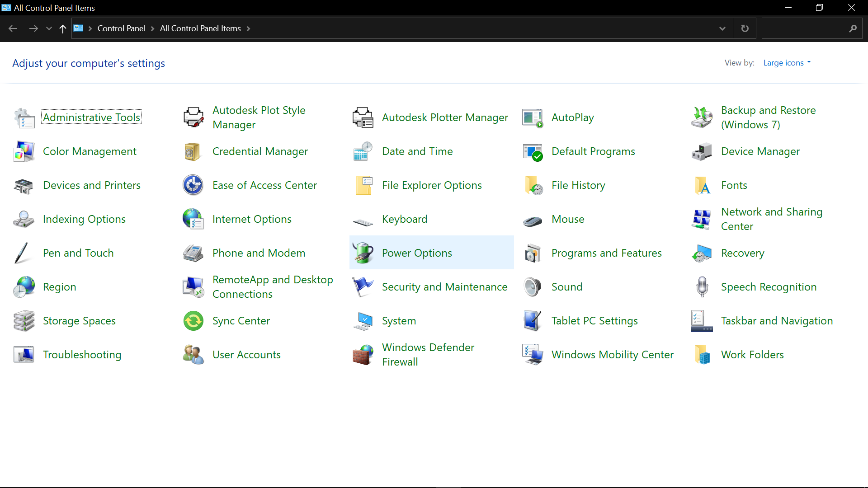Viewport: 868px width, 488px height.
Task: Click the Pen and Touch pen icon
Action: tap(22, 253)
